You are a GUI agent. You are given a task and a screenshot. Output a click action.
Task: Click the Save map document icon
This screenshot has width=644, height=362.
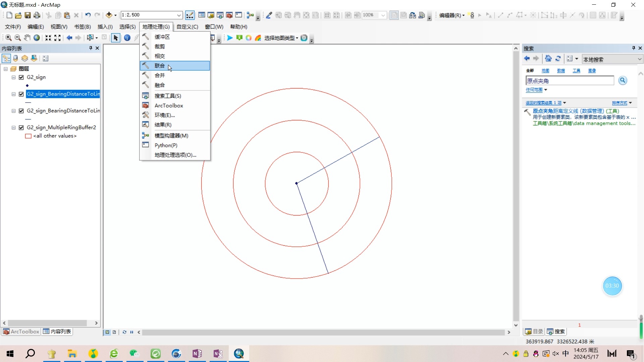(28, 15)
